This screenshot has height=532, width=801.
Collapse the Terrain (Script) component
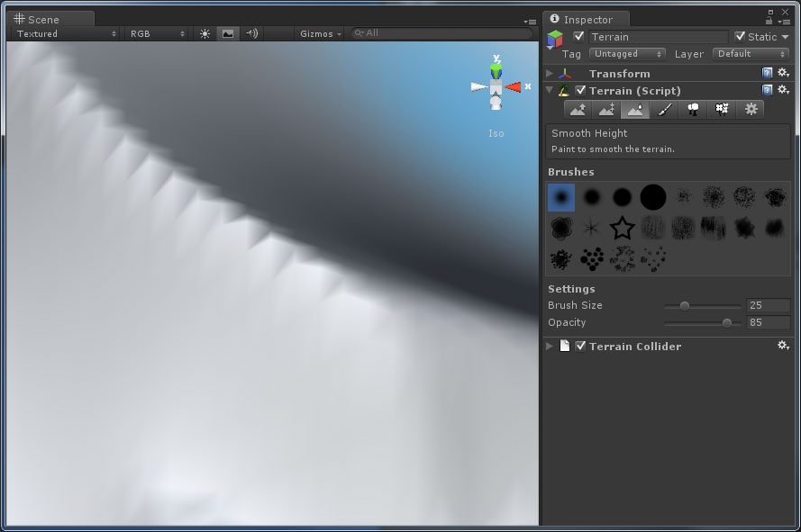click(x=550, y=90)
